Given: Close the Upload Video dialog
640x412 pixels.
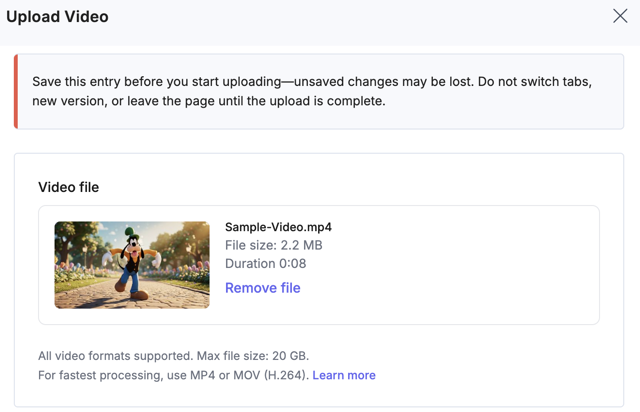Looking at the screenshot, I should click(620, 16).
